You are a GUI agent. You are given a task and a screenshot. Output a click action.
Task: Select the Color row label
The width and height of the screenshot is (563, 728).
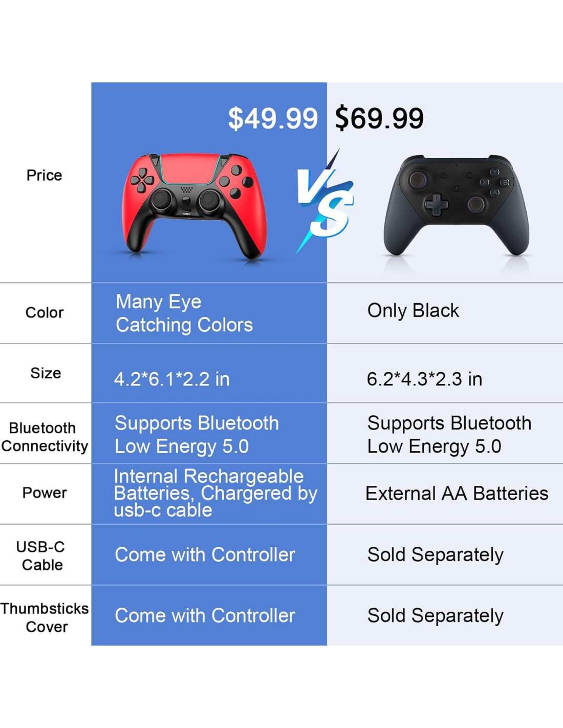(45, 313)
